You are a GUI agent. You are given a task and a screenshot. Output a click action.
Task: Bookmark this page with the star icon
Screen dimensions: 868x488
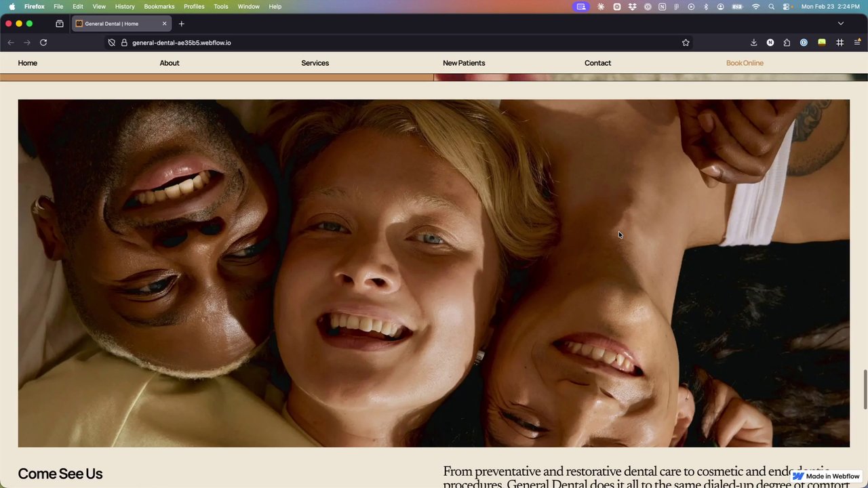[686, 43]
